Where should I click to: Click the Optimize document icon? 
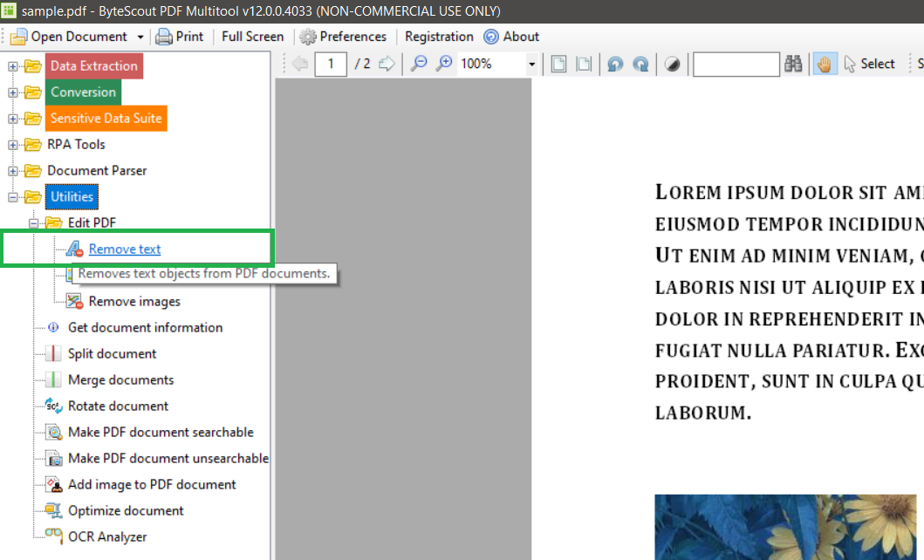(53, 510)
